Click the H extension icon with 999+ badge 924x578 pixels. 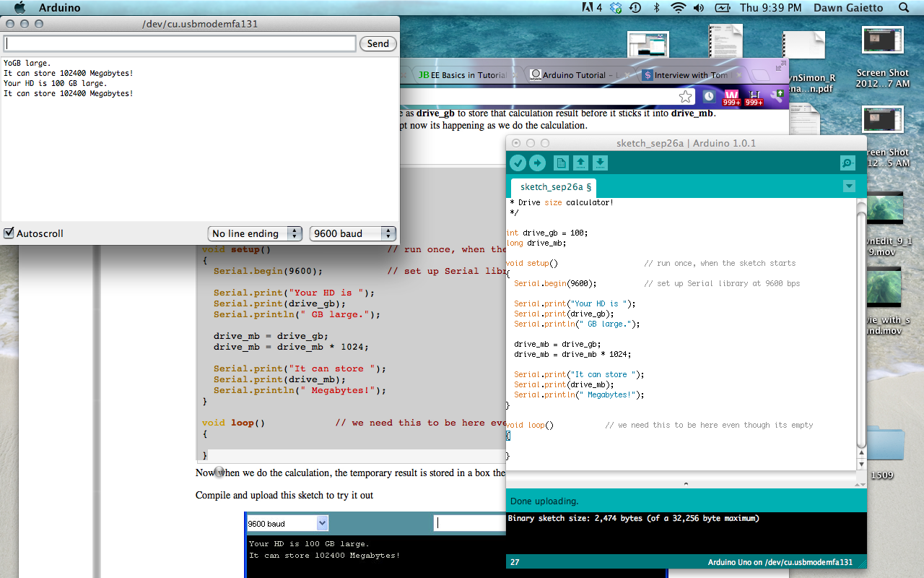[x=754, y=97]
